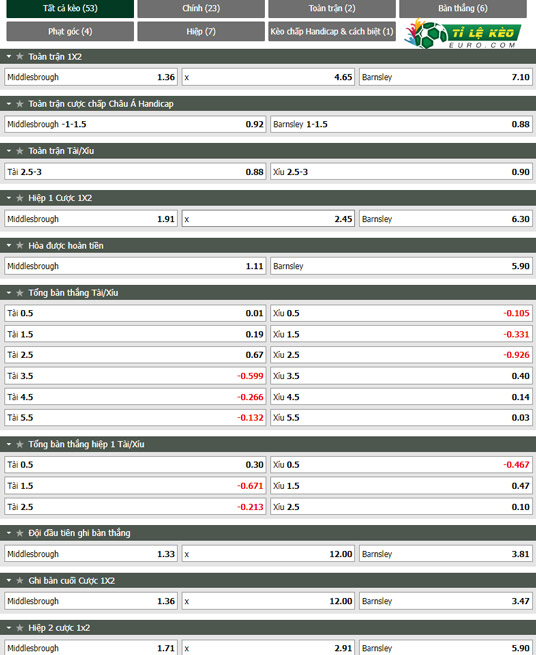Collapse Đội đầu tiên ghi bàn thắng arrow

coord(9,533)
